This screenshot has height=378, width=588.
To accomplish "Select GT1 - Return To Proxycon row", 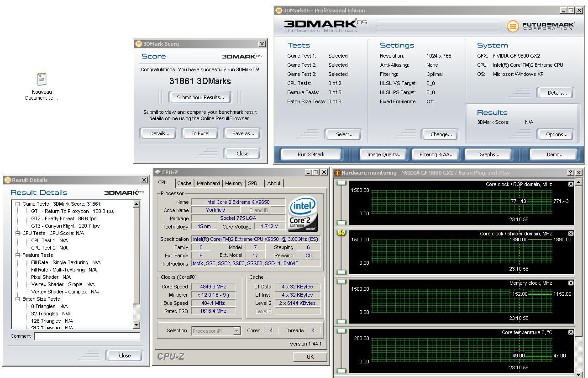I will coord(72,211).
